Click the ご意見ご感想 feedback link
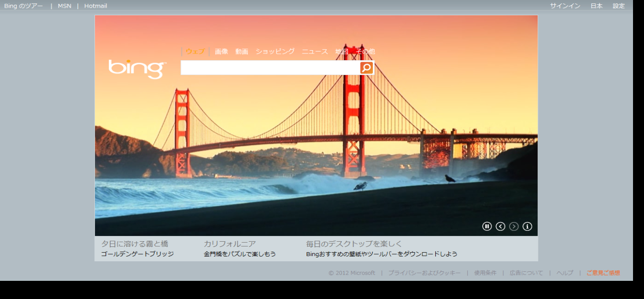644x299 pixels. (x=603, y=273)
